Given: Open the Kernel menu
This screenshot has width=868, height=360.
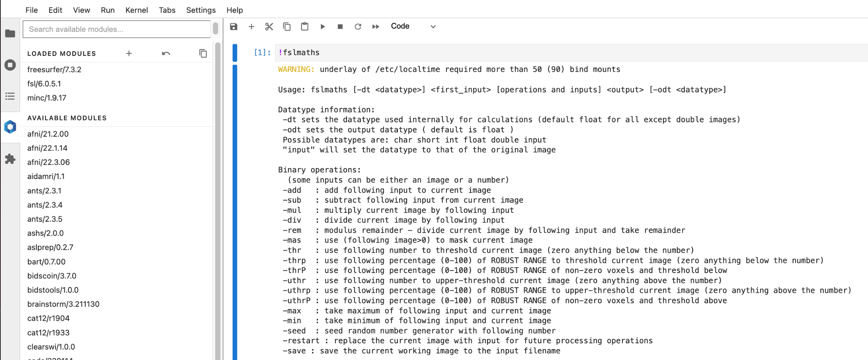Looking at the screenshot, I should 136,10.
